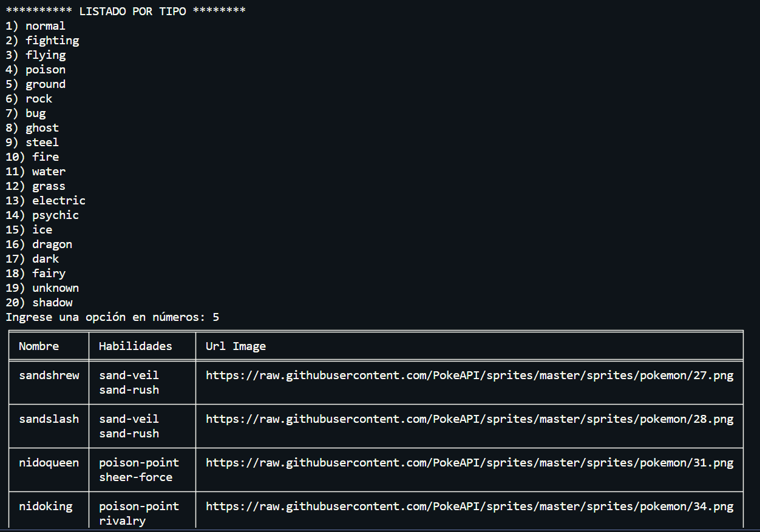Open the sprite URL ending in 27.png
The height and width of the screenshot is (532, 760).
point(469,375)
